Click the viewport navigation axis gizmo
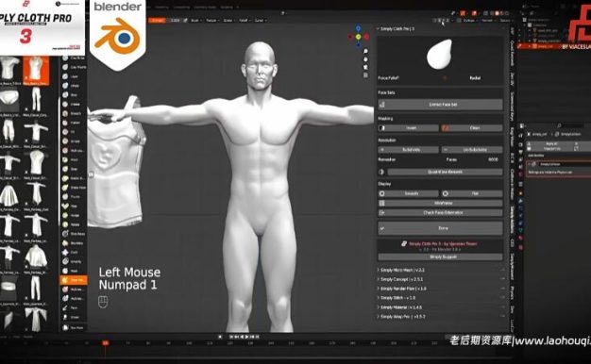This screenshot has height=364, width=591. (358, 37)
